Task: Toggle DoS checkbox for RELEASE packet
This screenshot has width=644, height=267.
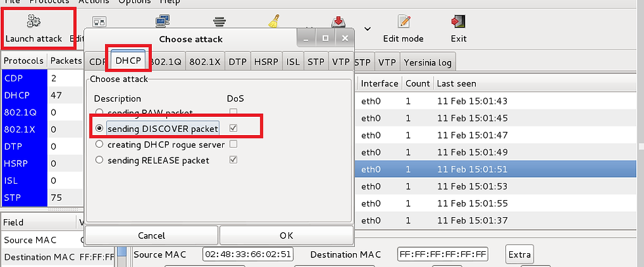Action: point(233,160)
